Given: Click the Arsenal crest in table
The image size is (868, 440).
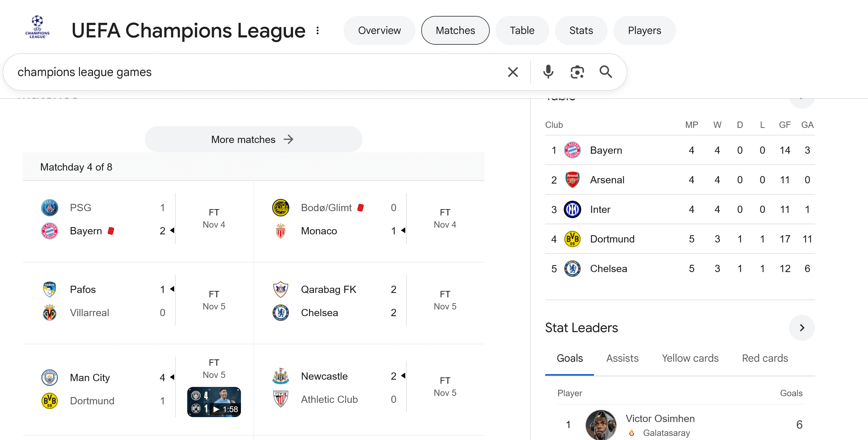Looking at the screenshot, I should pyautogui.click(x=572, y=180).
